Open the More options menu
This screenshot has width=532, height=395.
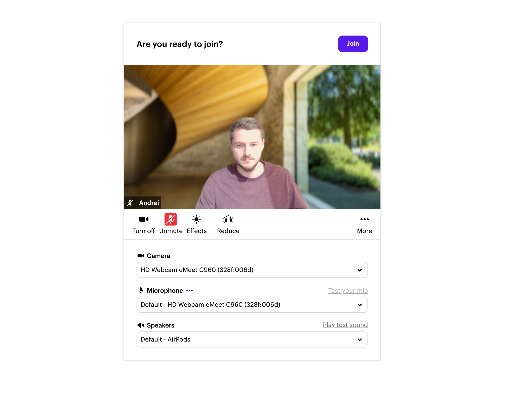coord(364,224)
